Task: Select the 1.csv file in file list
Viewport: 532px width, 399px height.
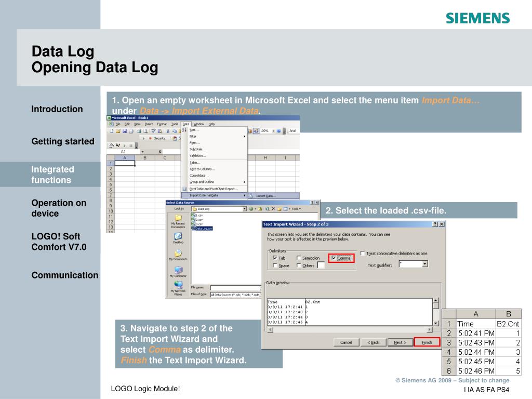Action: (197, 216)
